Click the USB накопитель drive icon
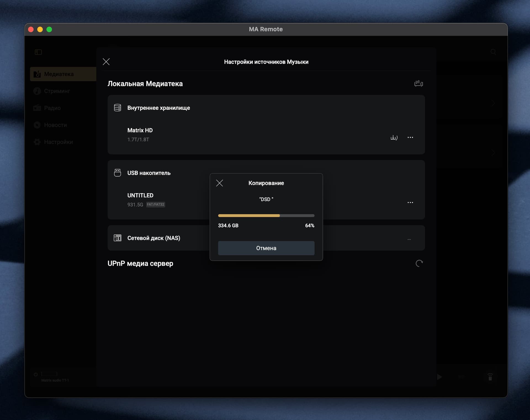 [x=118, y=173]
